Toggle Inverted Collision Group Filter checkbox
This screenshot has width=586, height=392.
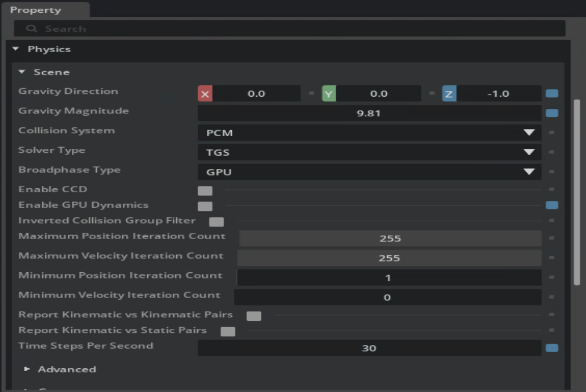coord(217,222)
